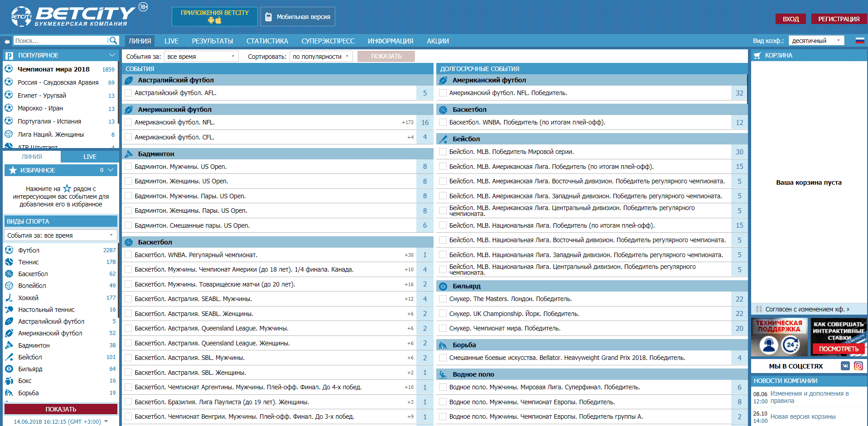Click the billiard ball icon in sports list
The image size is (868, 426).
9,369
